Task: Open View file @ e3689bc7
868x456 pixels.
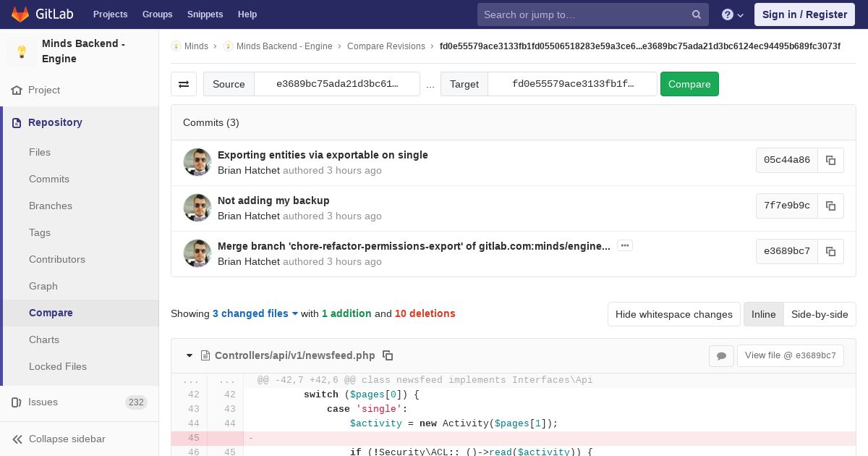Action: [790, 355]
